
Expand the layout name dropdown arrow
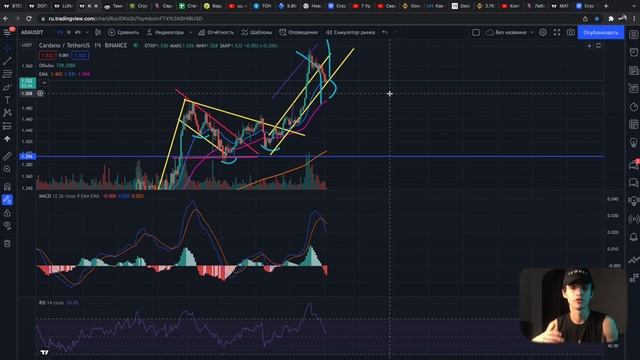point(531,32)
